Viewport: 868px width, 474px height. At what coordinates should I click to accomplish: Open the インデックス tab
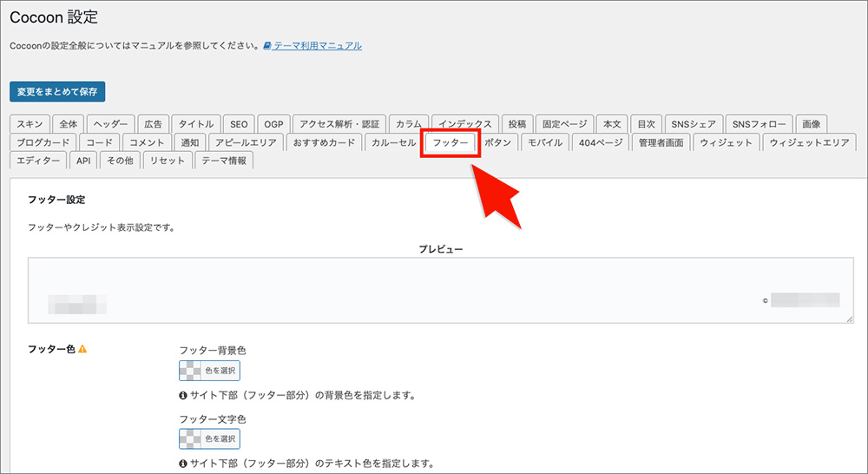click(465, 124)
